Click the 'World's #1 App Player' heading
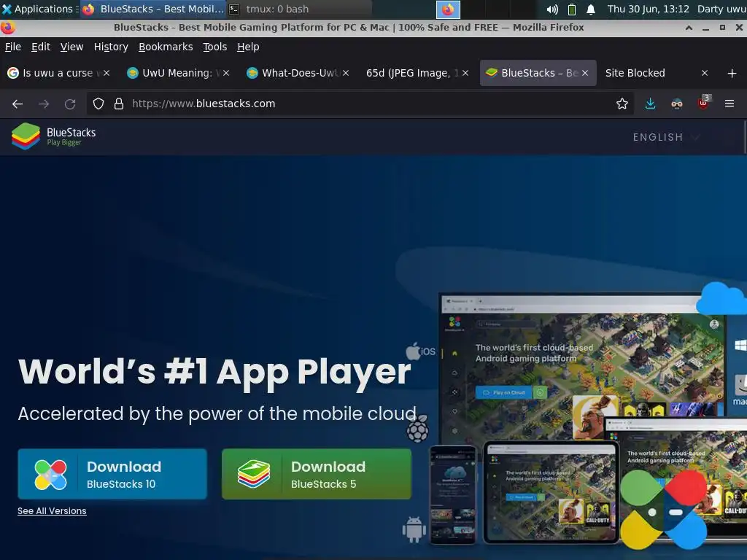This screenshot has width=747, height=560. (x=214, y=373)
